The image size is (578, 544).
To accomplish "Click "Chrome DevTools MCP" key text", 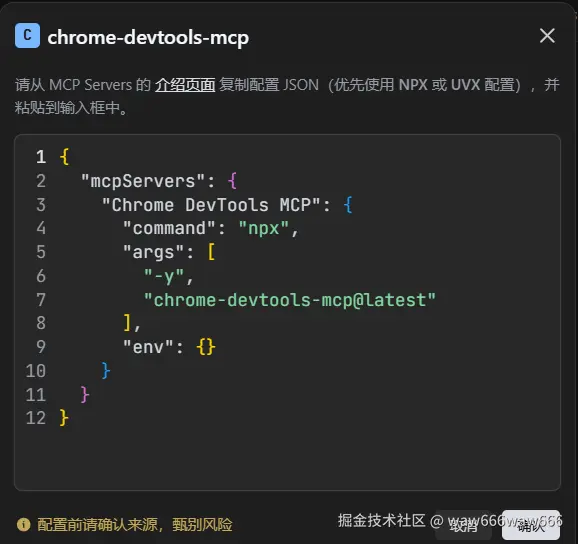I will point(211,205).
